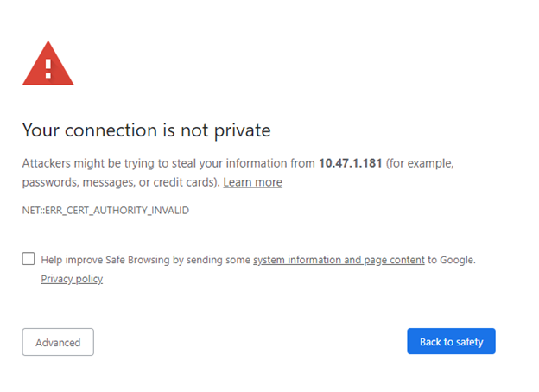This screenshot has width=539, height=392.
Task: Open the Learn more link
Action: coord(252,182)
